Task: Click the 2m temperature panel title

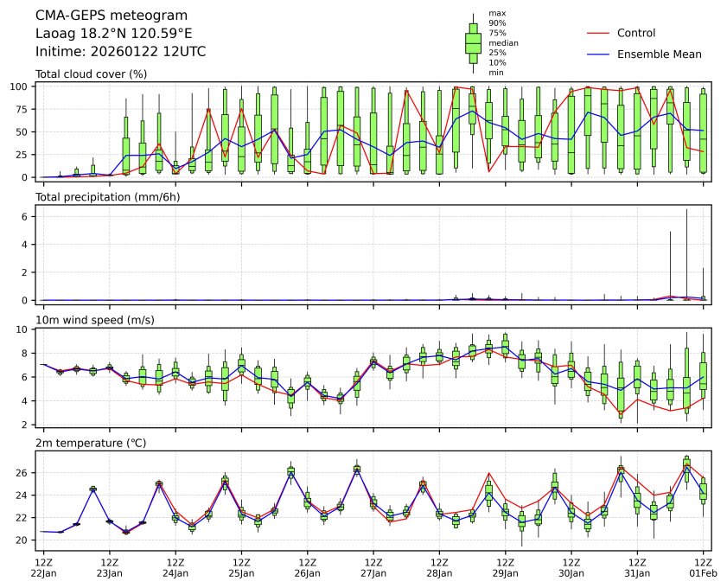Action: point(91,443)
